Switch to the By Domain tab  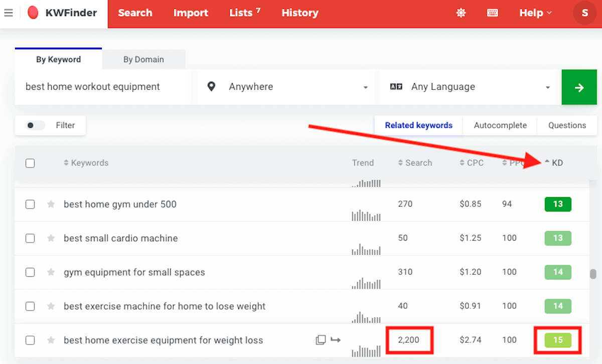click(x=143, y=59)
